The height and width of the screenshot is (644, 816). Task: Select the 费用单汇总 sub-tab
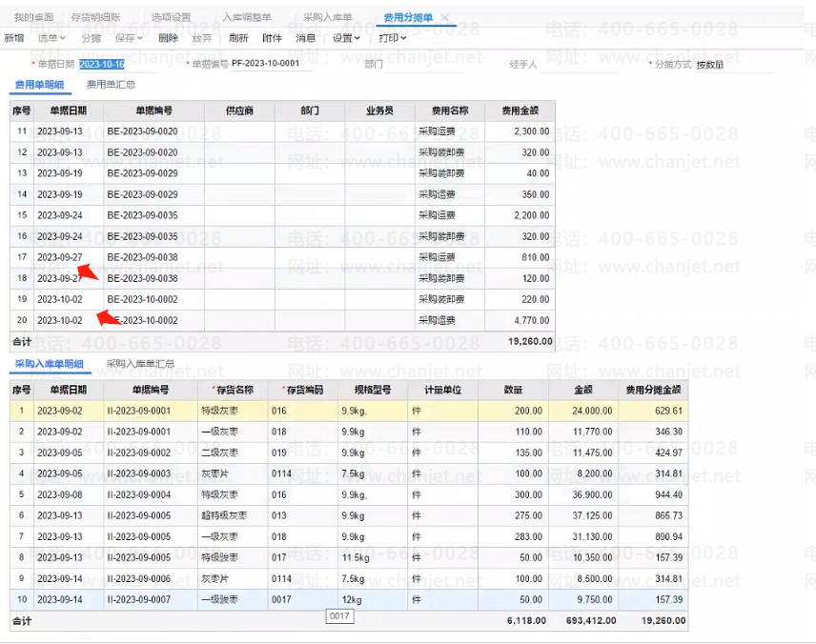point(111,85)
